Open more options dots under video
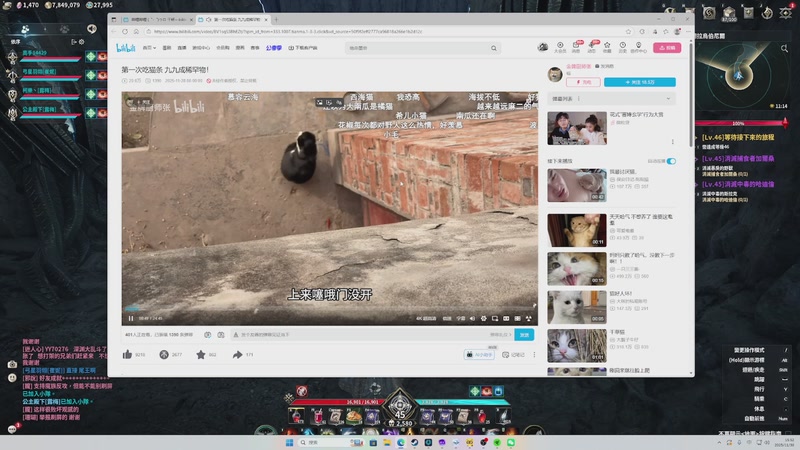The image size is (800, 450). pos(534,354)
